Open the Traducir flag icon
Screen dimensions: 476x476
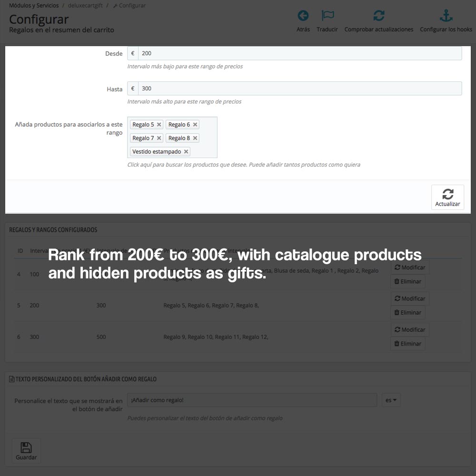tap(327, 16)
